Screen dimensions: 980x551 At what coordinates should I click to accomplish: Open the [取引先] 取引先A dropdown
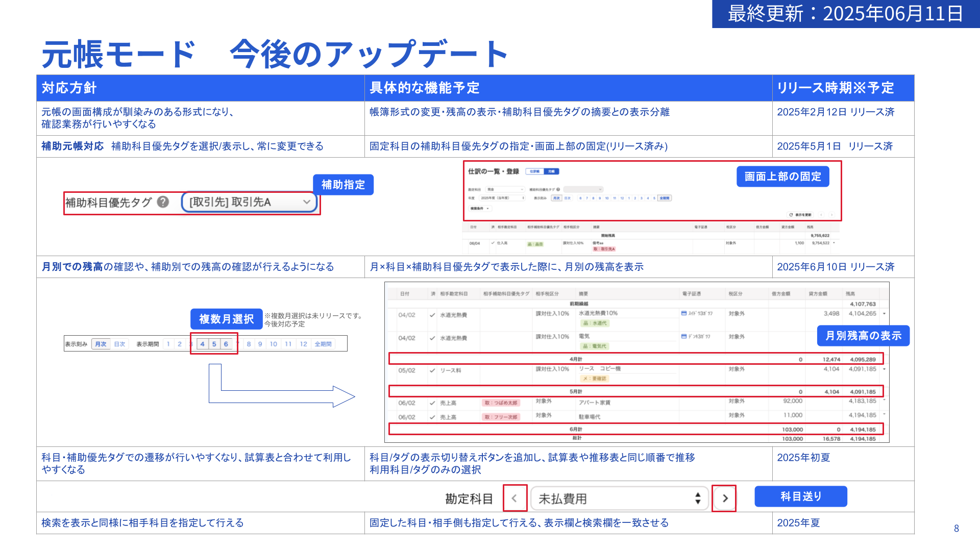point(250,202)
